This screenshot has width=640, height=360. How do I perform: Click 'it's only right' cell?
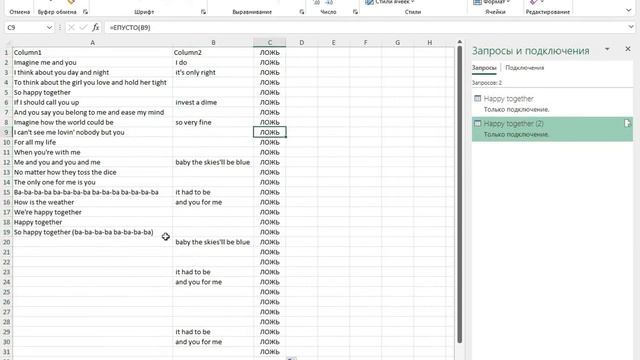pyautogui.click(x=213, y=73)
